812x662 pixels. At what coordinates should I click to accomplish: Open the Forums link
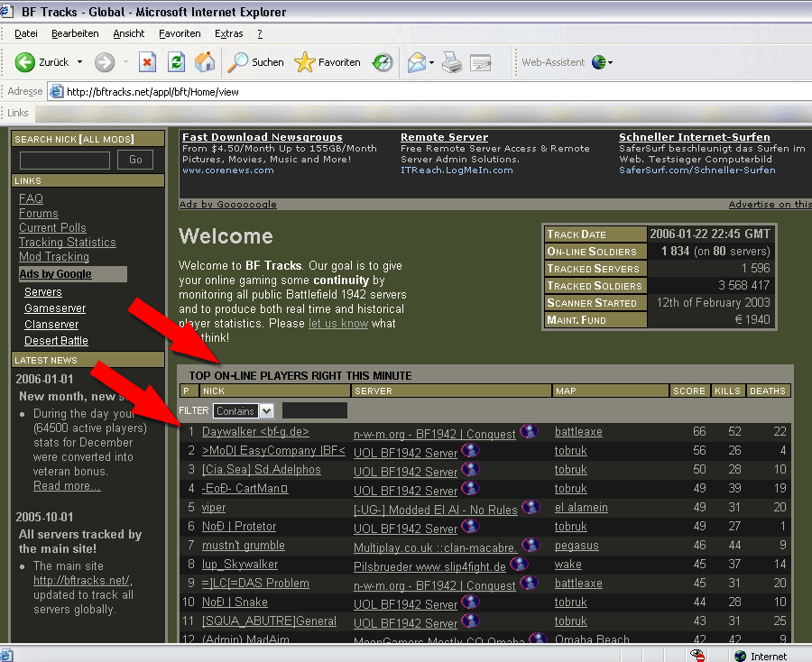pyautogui.click(x=38, y=213)
